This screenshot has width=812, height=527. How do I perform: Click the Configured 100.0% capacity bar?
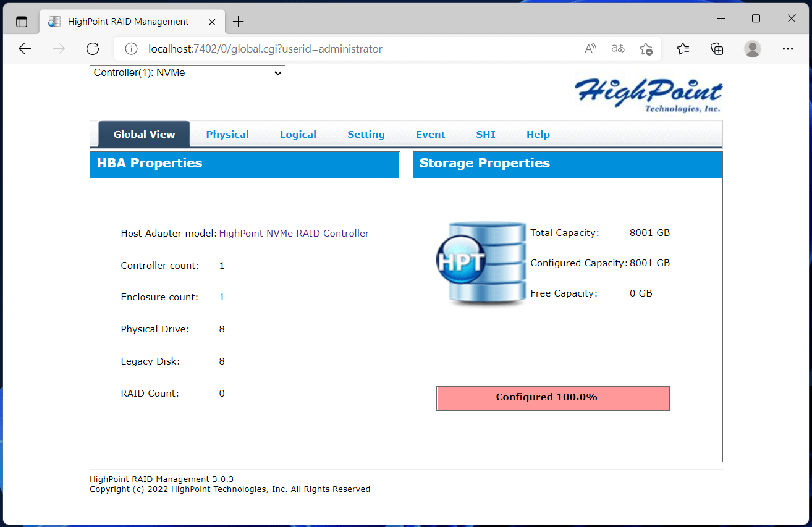[552, 398]
